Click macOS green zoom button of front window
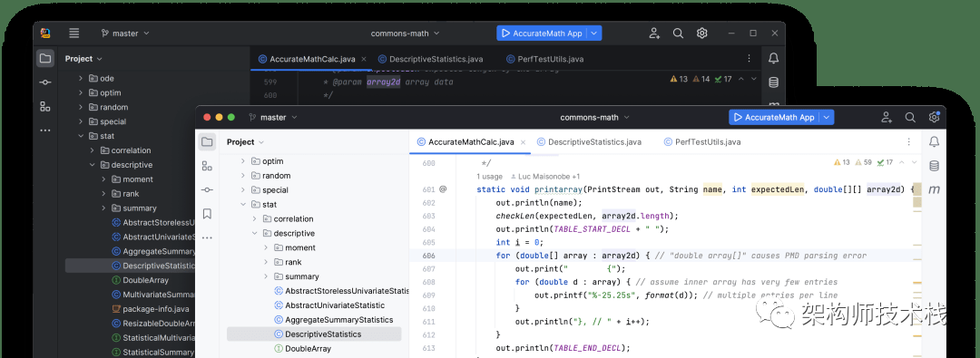 pos(230,117)
